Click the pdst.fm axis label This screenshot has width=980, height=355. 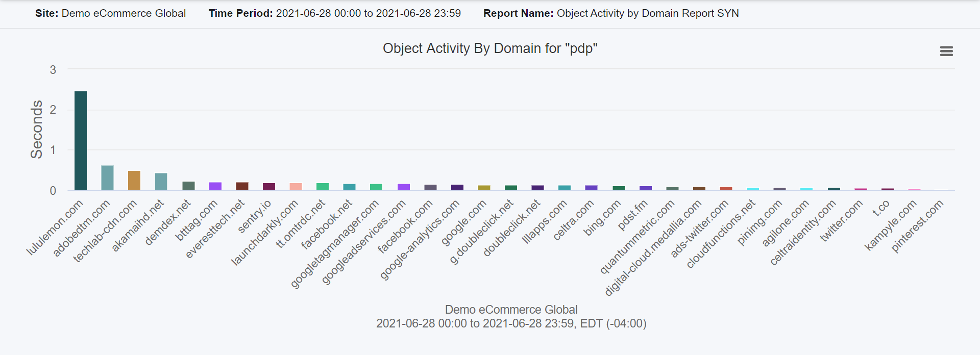click(x=632, y=215)
